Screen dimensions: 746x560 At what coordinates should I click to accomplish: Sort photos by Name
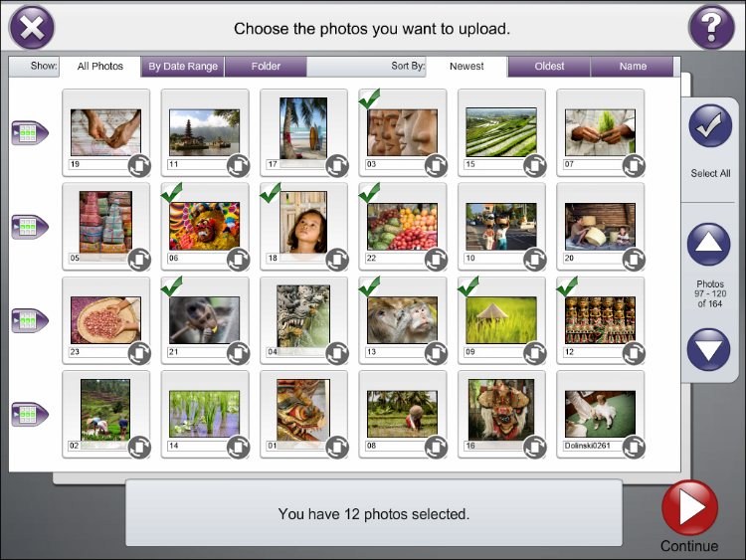click(x=633, y=67)
